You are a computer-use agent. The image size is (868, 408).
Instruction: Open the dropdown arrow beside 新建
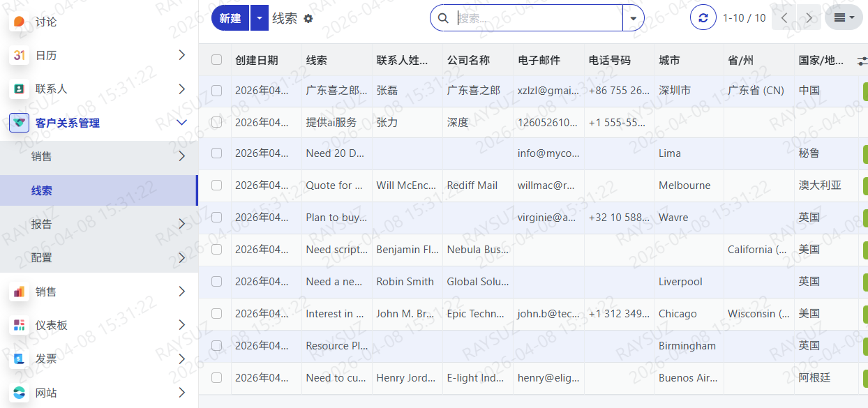[259, 18]
